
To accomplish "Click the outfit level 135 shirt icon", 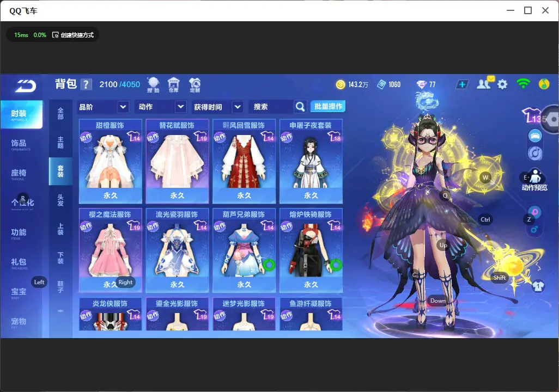I will click(x=534, y=116).
